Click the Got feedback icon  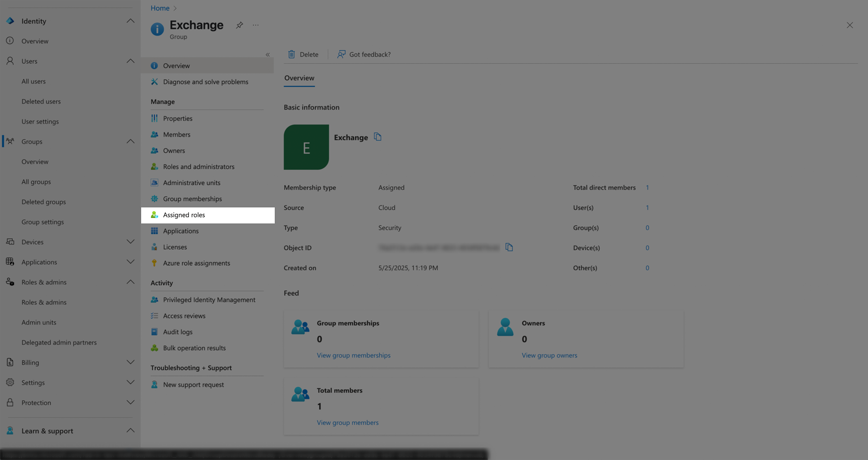[341, 54]
